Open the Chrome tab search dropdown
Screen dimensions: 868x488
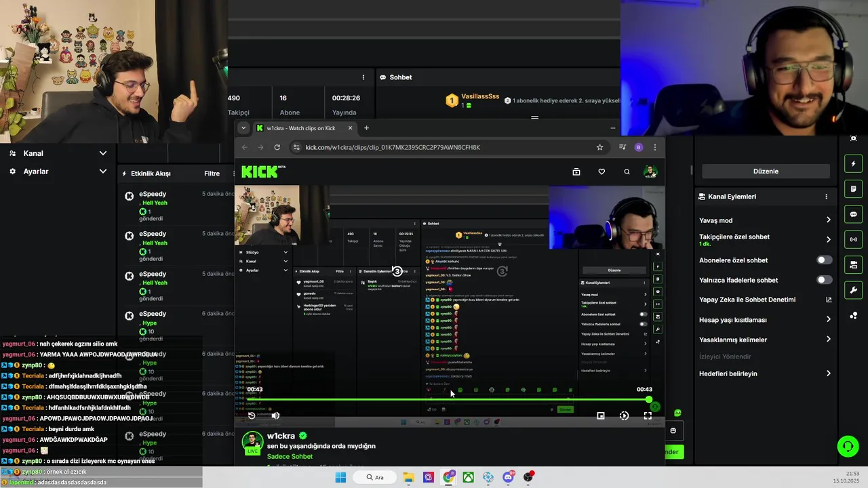click(x=243, y=128)
